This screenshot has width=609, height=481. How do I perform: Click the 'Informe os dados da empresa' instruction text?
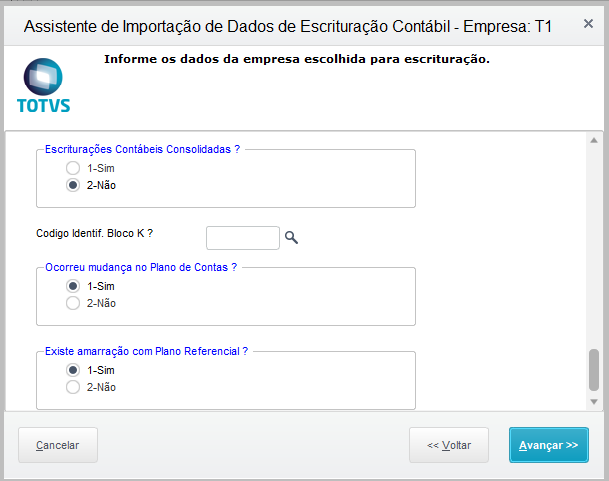click(296, 59)
